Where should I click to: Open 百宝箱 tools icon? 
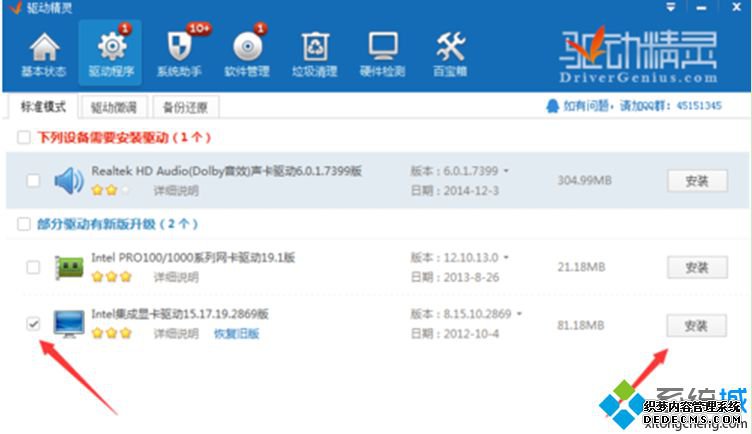[450, 47]
